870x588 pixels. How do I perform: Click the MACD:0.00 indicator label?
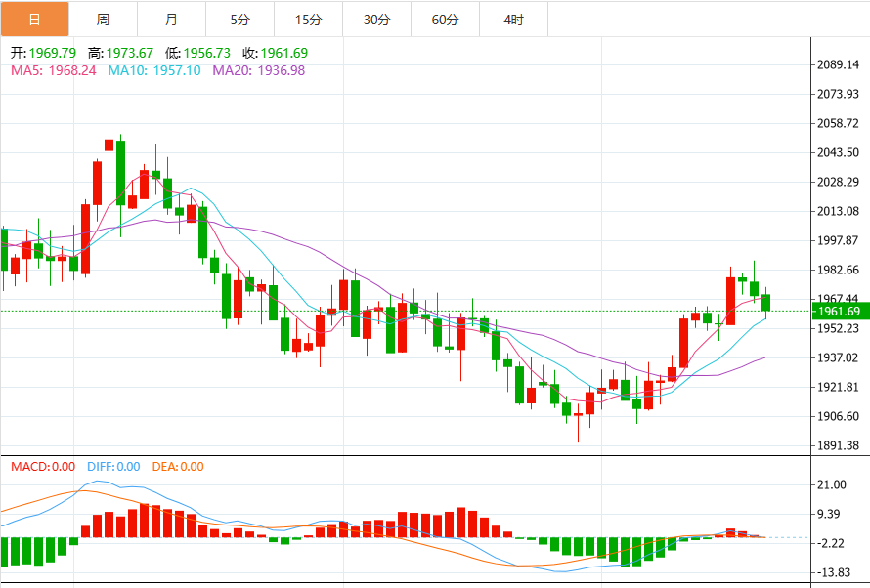(43, 467)
